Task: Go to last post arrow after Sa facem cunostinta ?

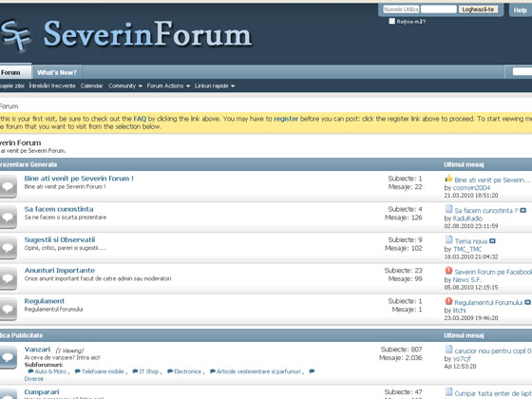Action: (x=522, y=211)
